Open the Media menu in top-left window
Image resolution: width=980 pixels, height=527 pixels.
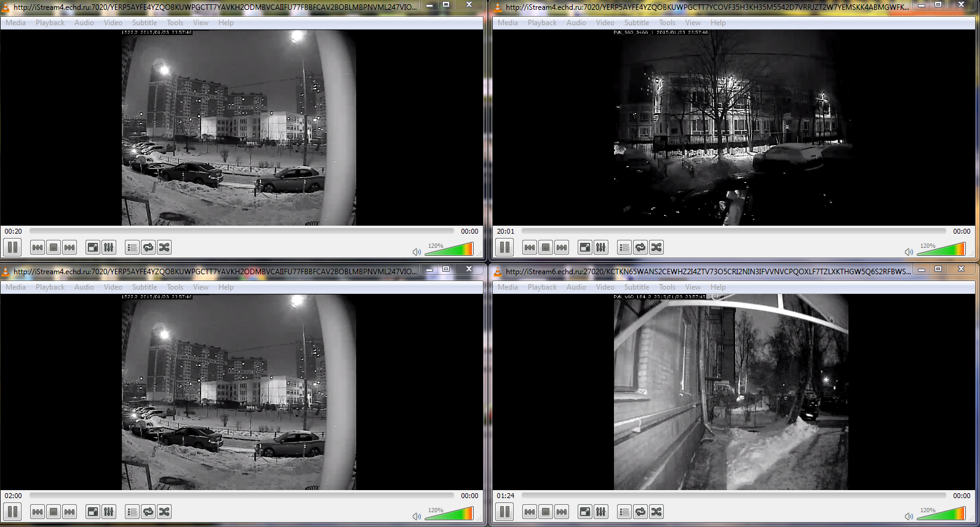(x=16, y=23)
